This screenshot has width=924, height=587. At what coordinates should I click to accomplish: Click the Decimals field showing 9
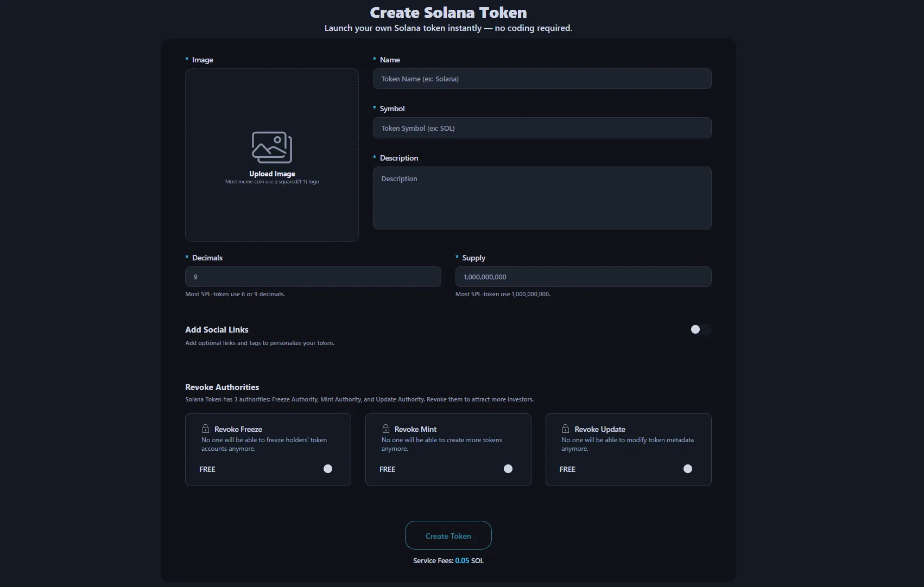(312, 277)
